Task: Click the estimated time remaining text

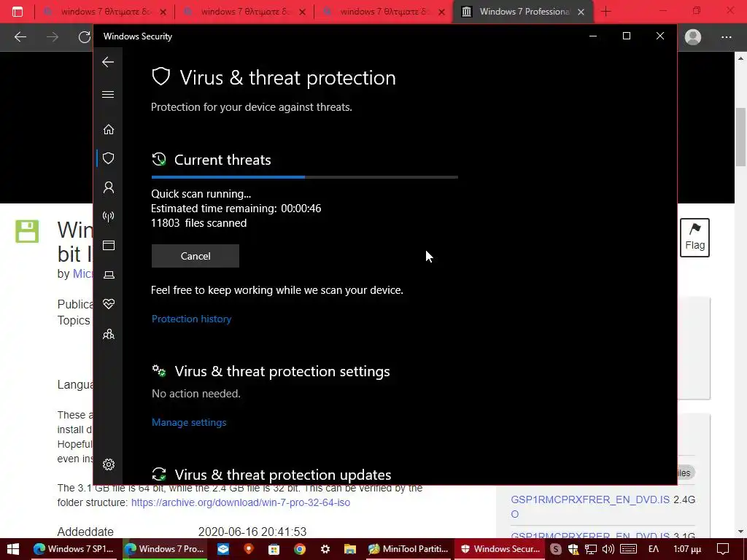Action: (236, 208)
